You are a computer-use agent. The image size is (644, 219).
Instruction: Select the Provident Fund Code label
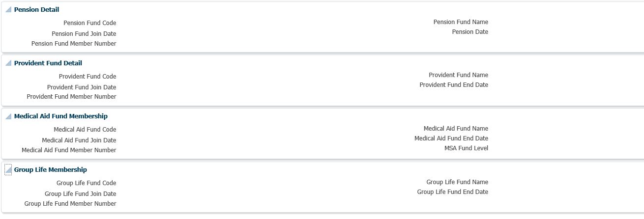(88, 77)
